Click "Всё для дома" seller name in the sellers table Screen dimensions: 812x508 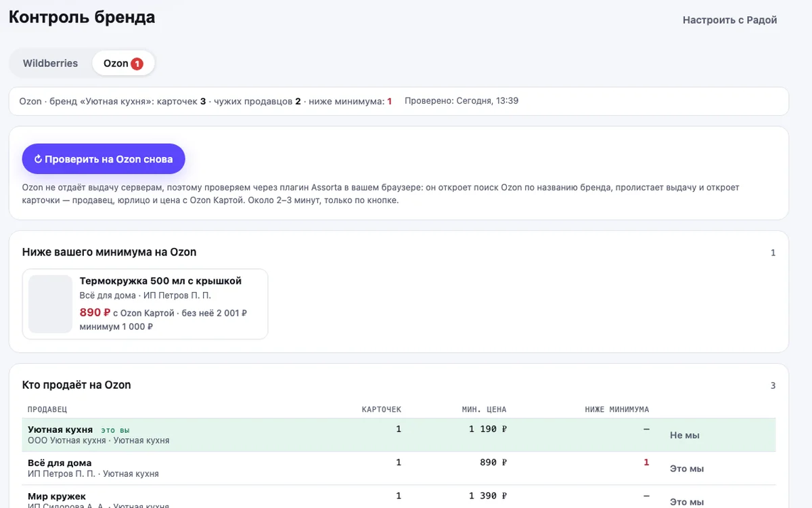click(60, 463)
